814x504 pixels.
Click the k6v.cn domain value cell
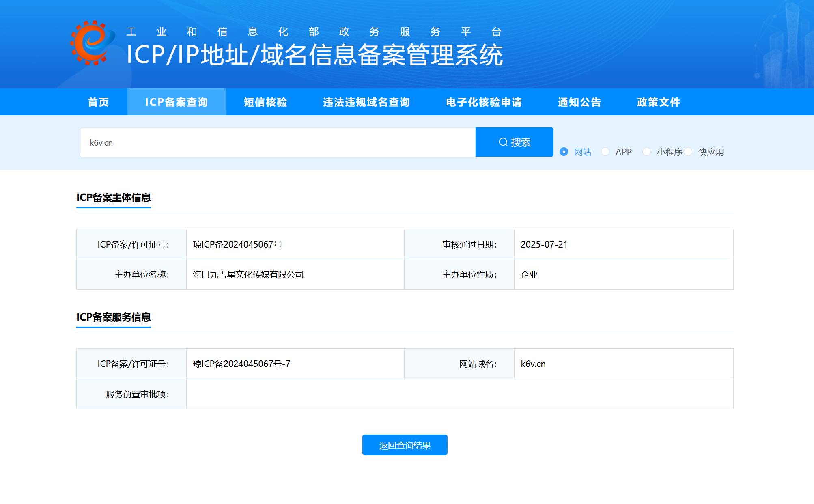coord(533,364)
